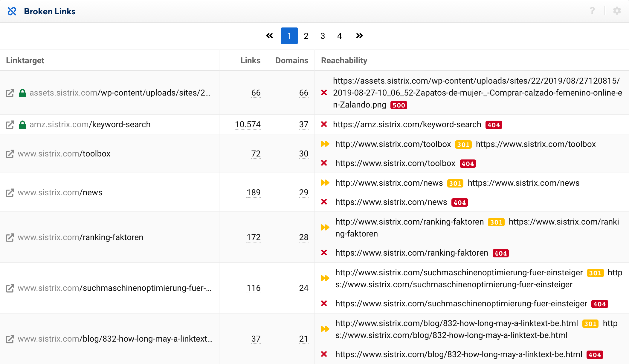Image resolution: width=629 pixels, height=364 pixels.
Task: Click links count 37 for blog/832 row
Action: 256,339
